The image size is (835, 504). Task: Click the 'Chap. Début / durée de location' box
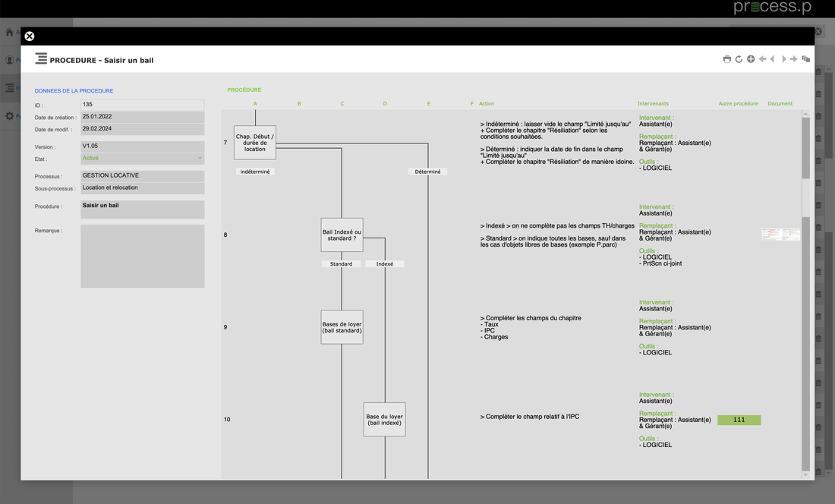click(x=255, y=143)
